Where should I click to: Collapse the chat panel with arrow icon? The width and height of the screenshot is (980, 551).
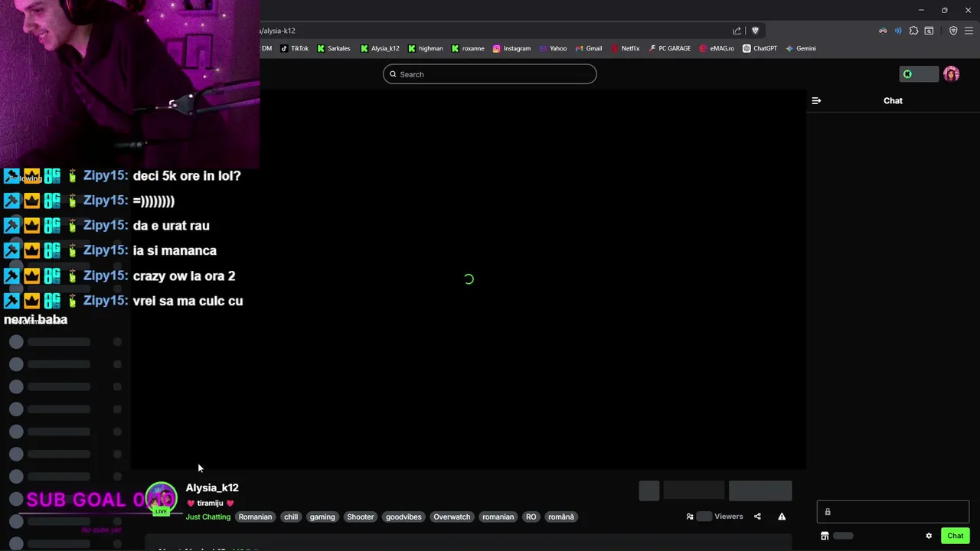point(816,100)
